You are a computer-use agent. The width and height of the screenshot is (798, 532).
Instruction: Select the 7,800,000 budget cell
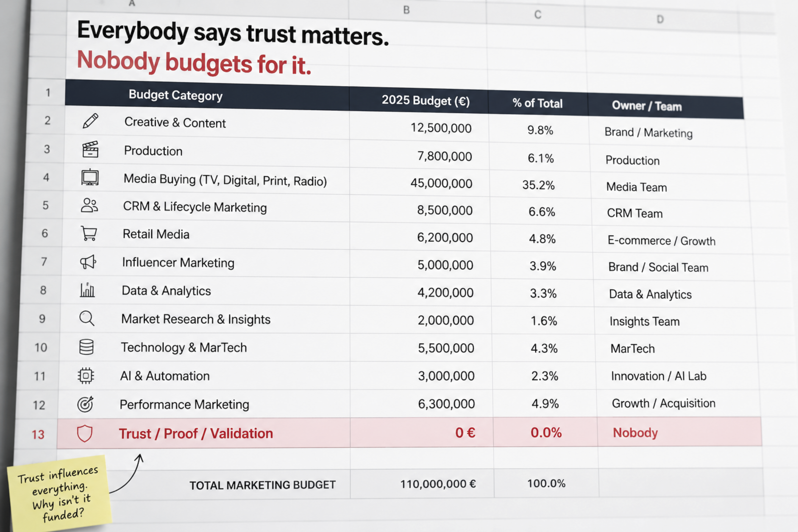[419, 156]
